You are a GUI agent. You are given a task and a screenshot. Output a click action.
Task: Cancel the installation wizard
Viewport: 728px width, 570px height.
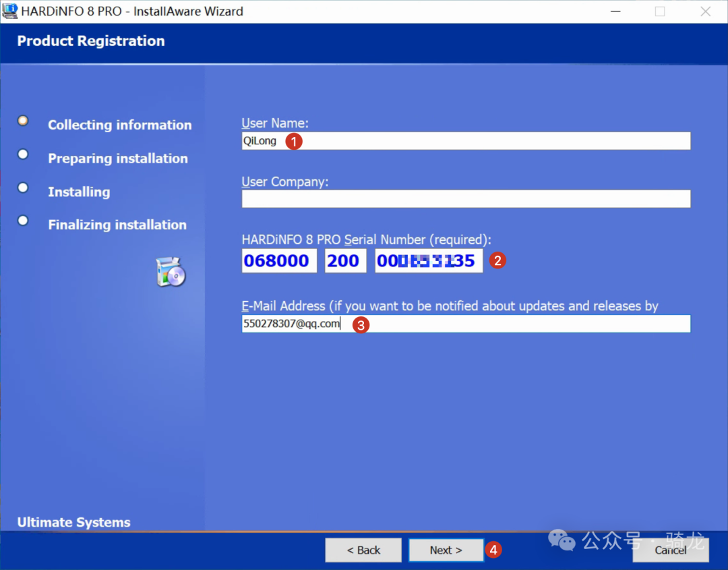[671, 550]
